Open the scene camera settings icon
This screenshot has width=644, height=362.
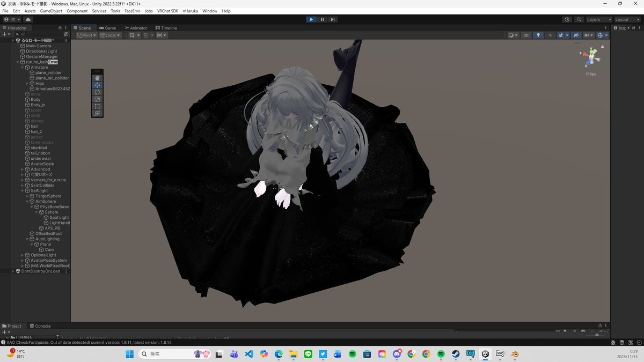(x=589, y=35)
